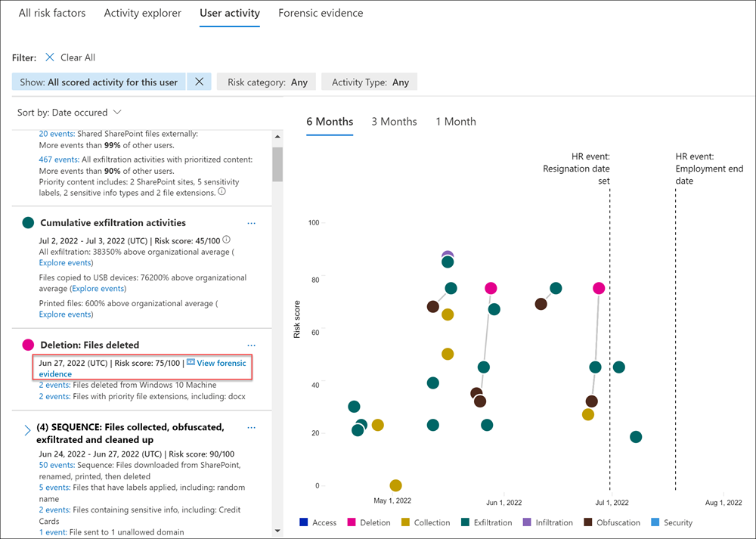Click the Clear All filter X icon
This screenshot has height=539, width=756.
tap(50, 57)
